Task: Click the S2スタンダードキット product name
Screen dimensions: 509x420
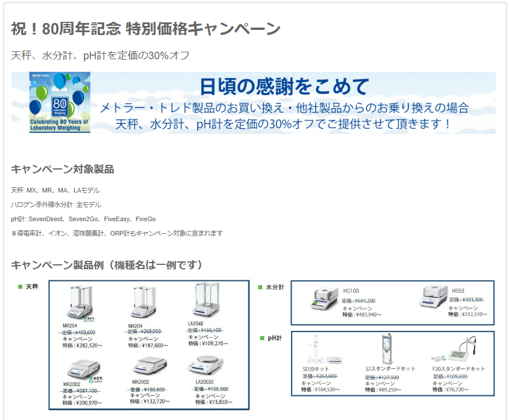Action: click(390, 369)
